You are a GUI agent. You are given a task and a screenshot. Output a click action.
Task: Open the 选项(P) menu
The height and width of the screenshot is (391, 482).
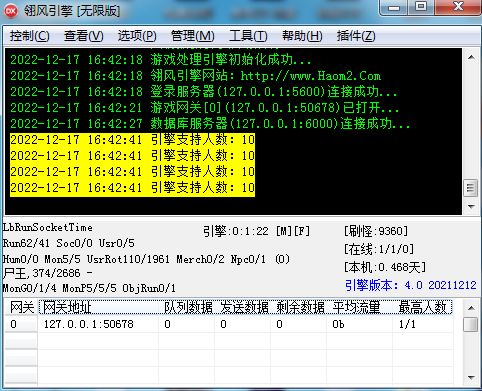tap(137, 36)
